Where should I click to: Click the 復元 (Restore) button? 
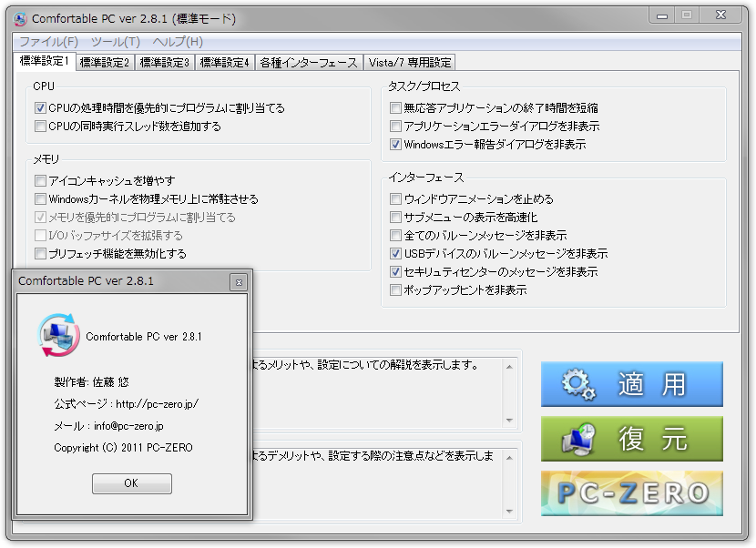631,439
